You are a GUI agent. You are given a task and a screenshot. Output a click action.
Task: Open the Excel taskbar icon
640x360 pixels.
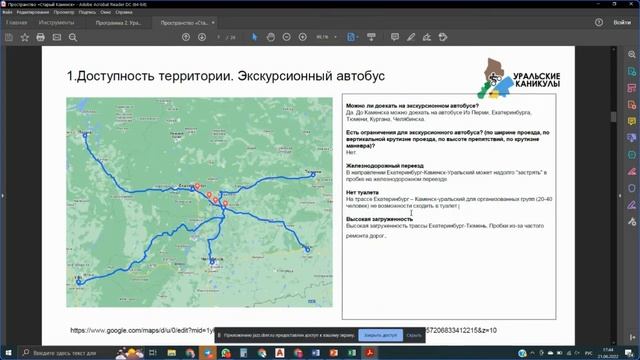point(351,353)
